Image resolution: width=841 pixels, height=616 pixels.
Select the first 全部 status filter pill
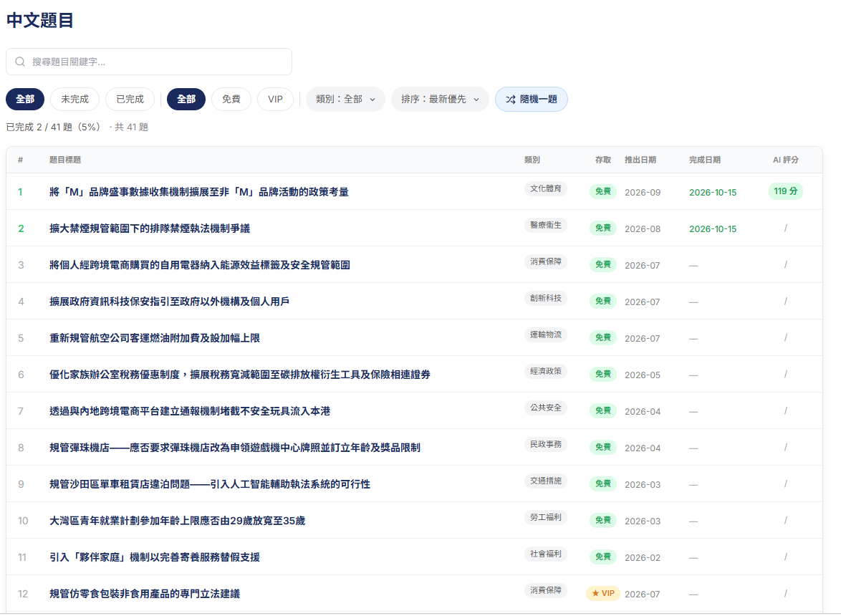tap(25, 99)
